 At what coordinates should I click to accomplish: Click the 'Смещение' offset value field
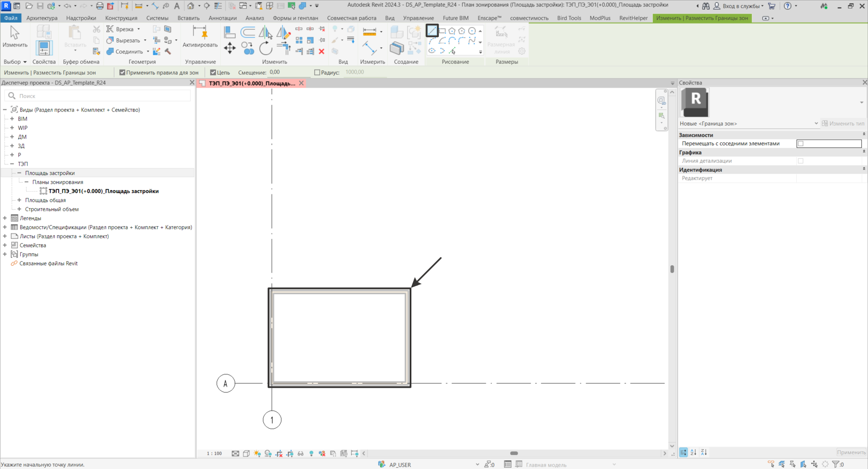pyautogui.click(x=289, y=72)
